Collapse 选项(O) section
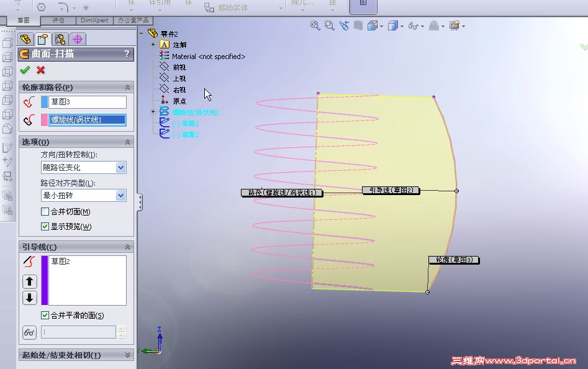 tap(127, 142)
